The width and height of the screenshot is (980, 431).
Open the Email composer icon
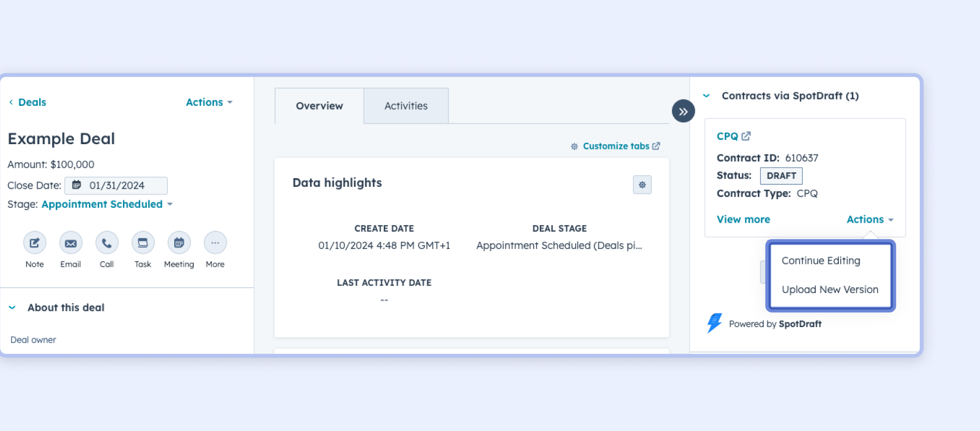coord(70,243)
